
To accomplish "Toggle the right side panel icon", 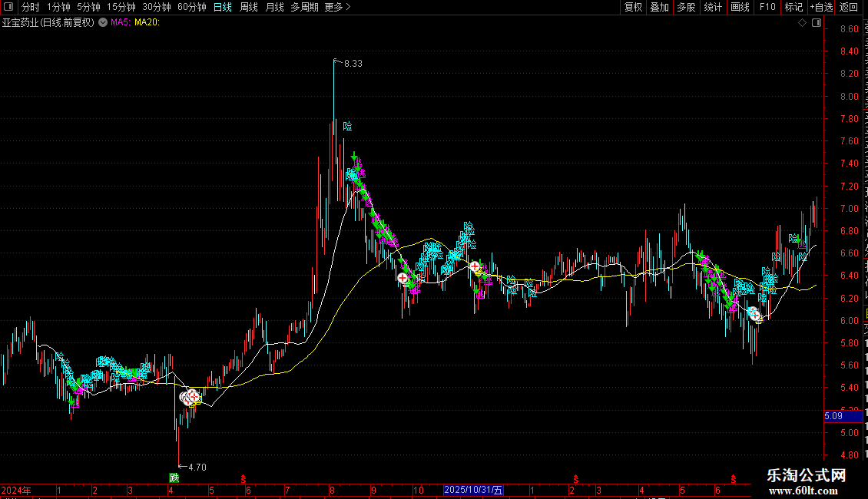I will click(x=817, y=22).
